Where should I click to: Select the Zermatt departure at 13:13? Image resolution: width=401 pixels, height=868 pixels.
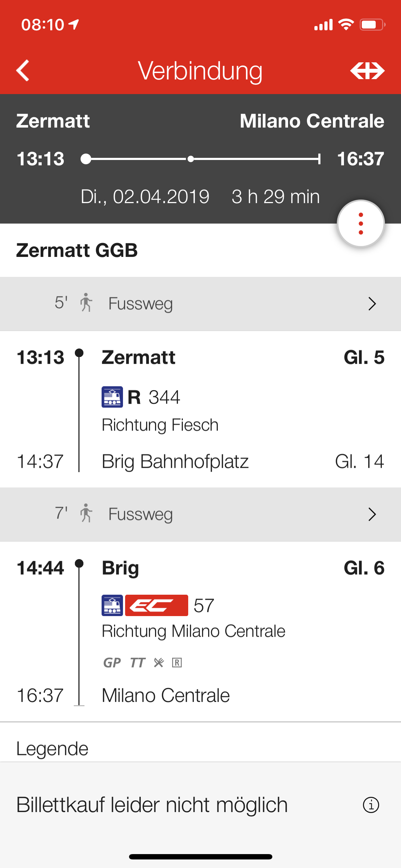click(x=138, y=357)
